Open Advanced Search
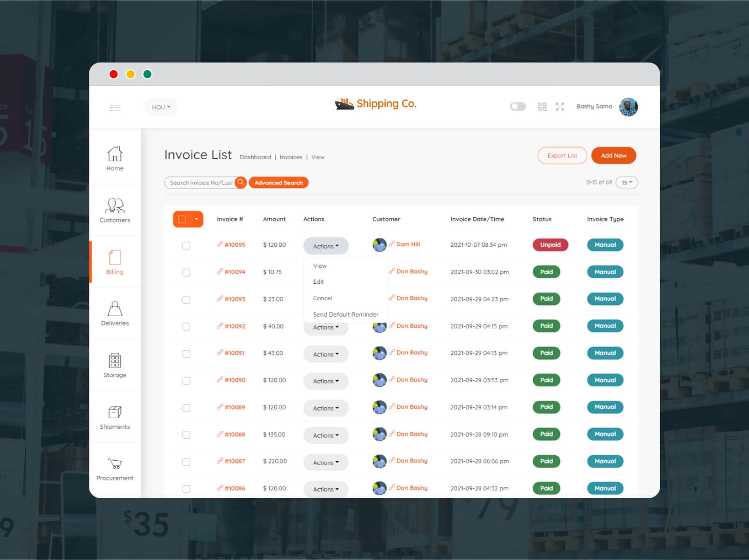 click(x=279, y=183)
